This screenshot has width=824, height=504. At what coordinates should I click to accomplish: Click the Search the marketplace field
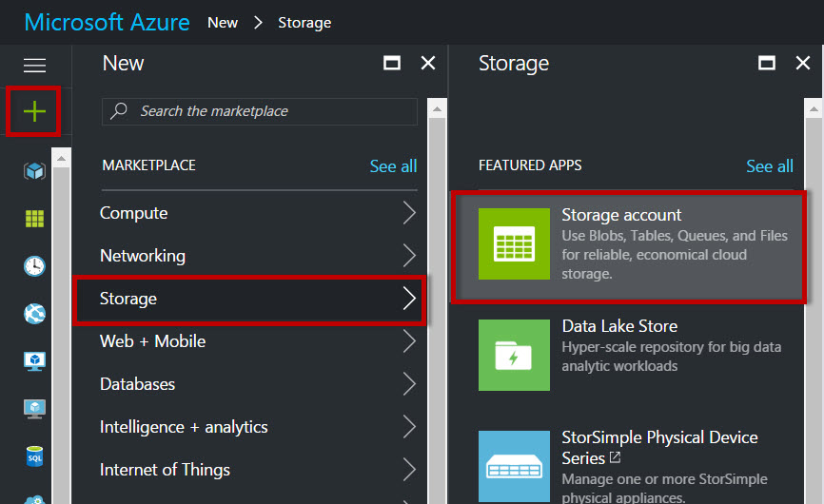click(260, 111)
